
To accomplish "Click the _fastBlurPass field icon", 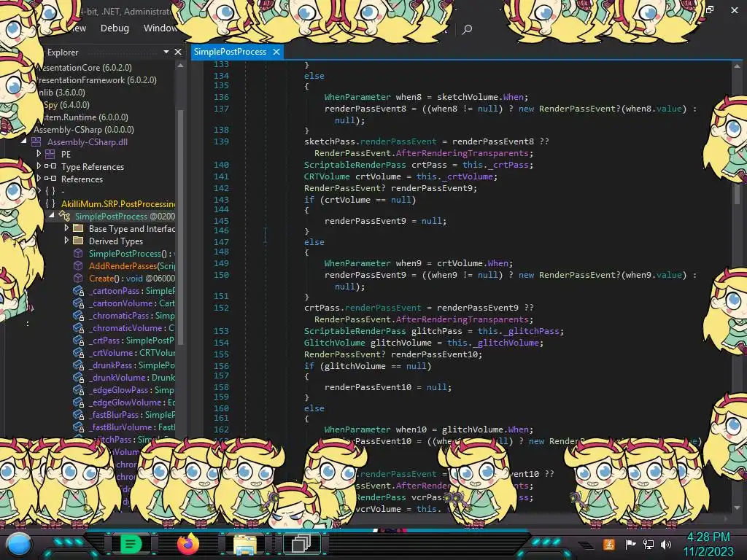I will tap(78, 414).
